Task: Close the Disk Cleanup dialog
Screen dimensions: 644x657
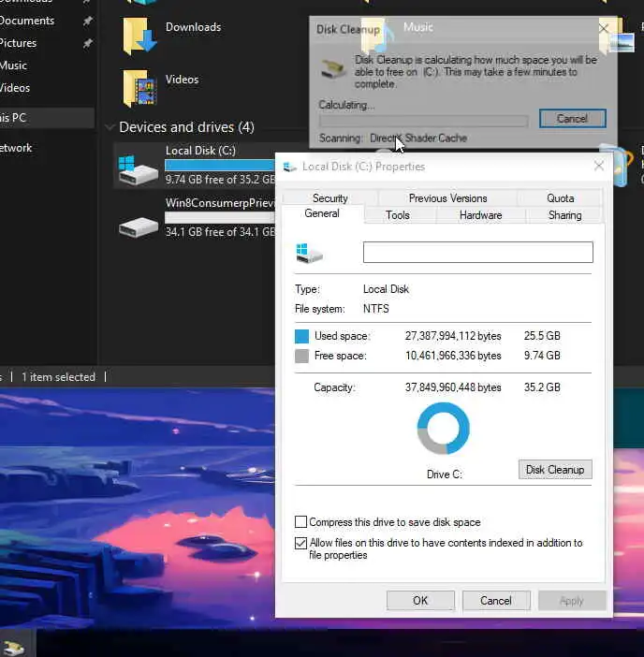Action: (604, 28)
